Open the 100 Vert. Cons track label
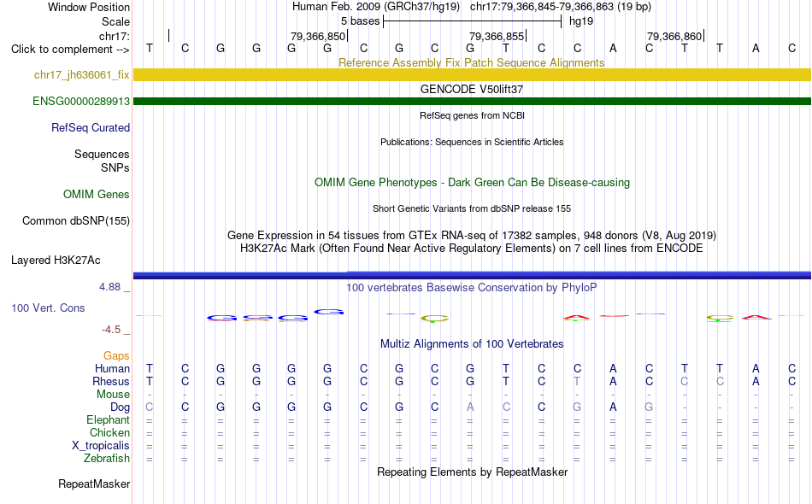The width and height of the screenshot is (812, 504). tap(48, 308)
